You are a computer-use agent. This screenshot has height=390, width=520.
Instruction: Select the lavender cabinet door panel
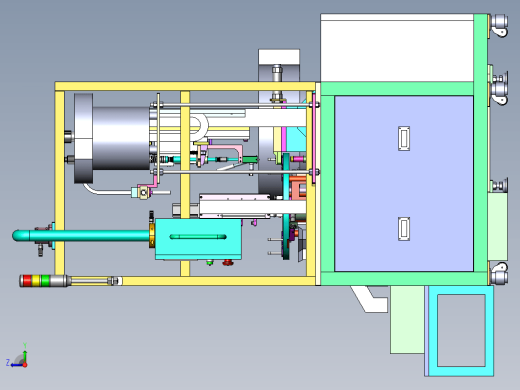click(x=404, y=183)
